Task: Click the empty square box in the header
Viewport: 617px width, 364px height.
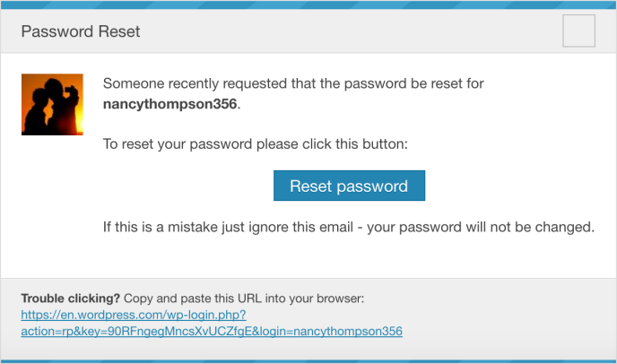Action: [578, 30]
